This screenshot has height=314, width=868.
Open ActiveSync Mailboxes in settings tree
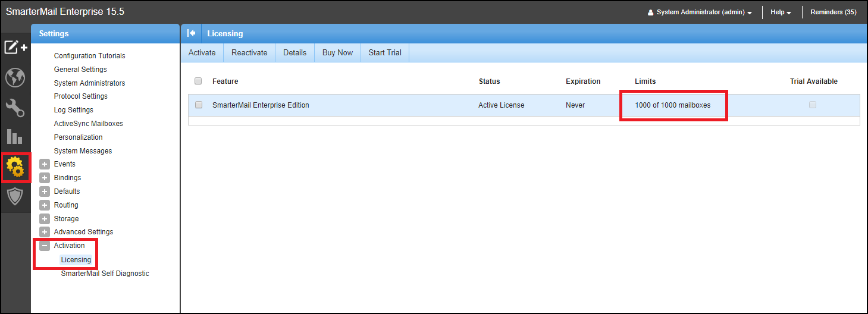coord(89,124)
